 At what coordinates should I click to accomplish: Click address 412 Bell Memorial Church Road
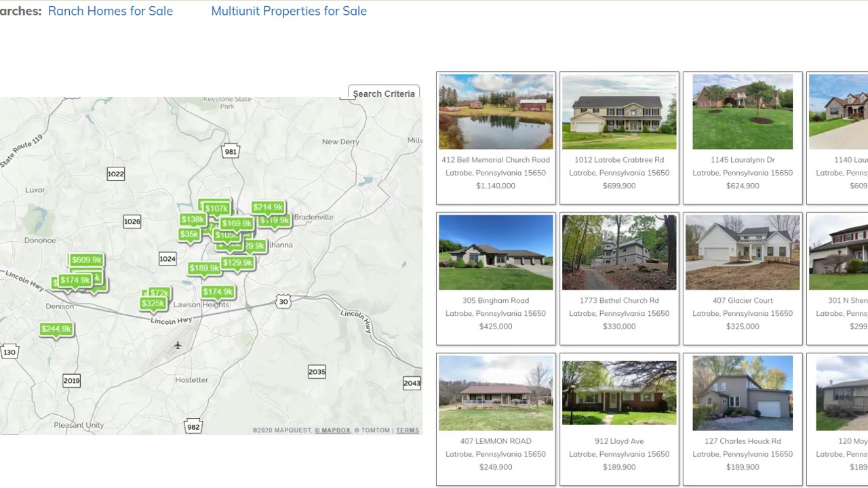(496, 160)
